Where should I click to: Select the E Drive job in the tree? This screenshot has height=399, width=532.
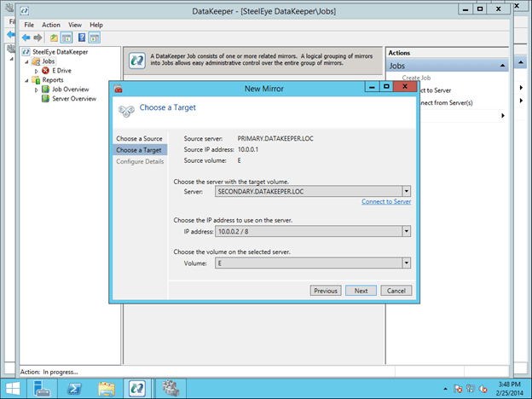62,71
